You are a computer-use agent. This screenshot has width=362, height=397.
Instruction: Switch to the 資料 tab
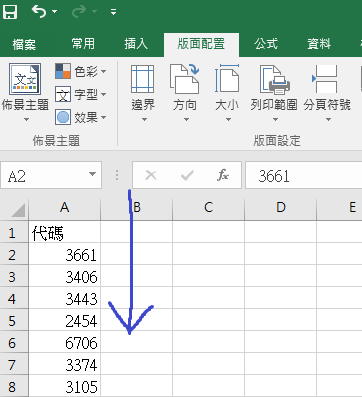pos(319,44)
